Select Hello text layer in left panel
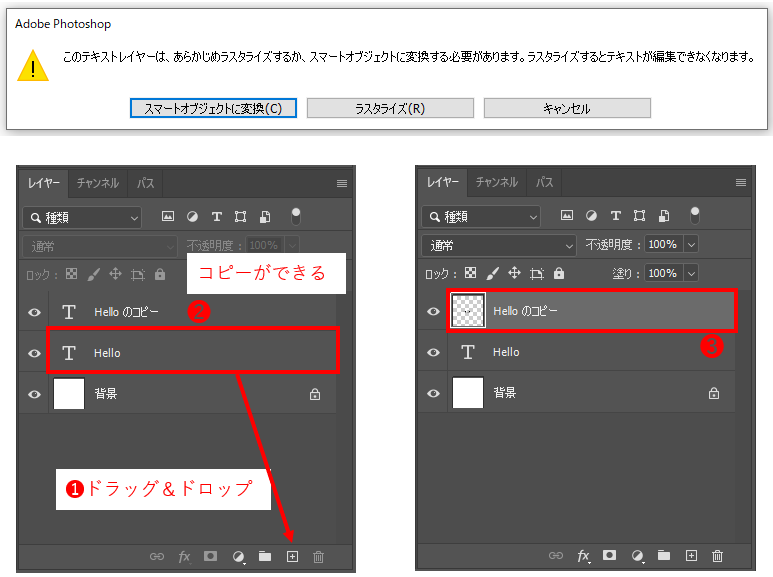The image size is (773, 577). (x=192, y=353)
